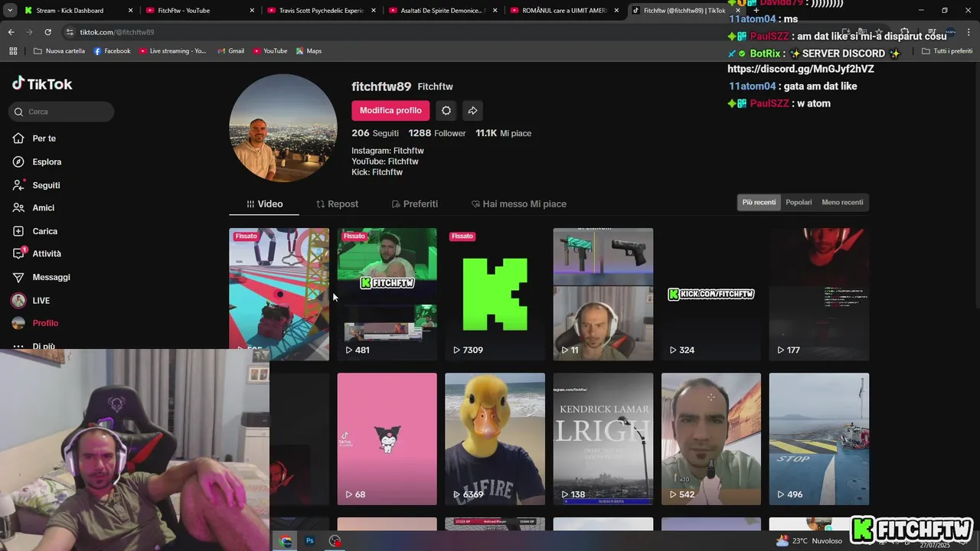Open pinned video with 481 views
This screenshot has height=551, width=980.
(x=387, y=294)
